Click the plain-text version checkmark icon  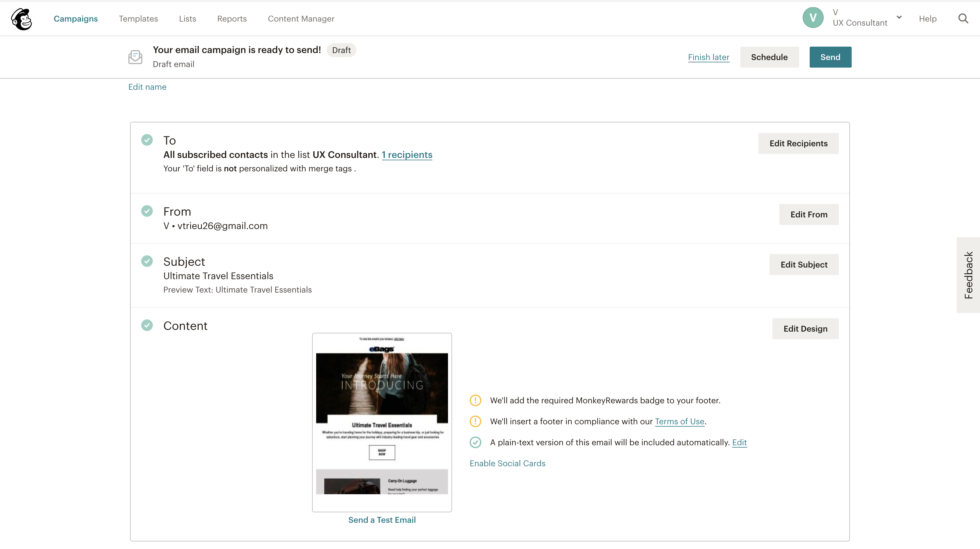[x=475, y=442]
